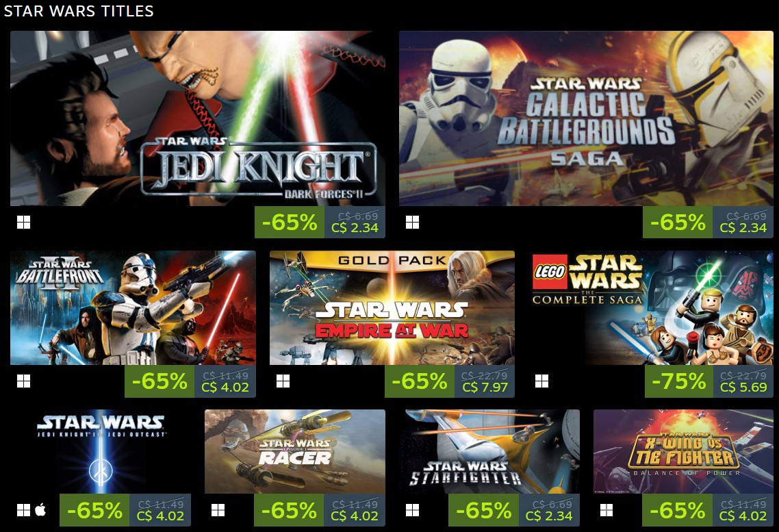
Task: Click the Windows icon under Battlefront II
Action: [x=23, y=381]
